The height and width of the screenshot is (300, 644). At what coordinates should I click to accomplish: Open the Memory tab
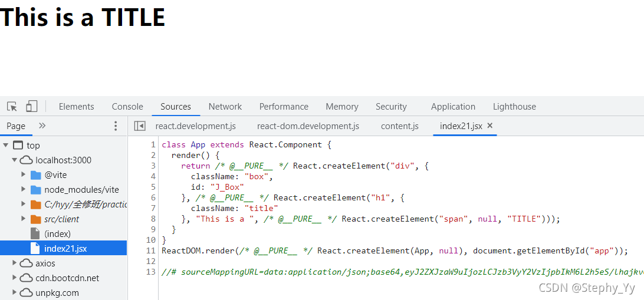(x=342, y=107)
